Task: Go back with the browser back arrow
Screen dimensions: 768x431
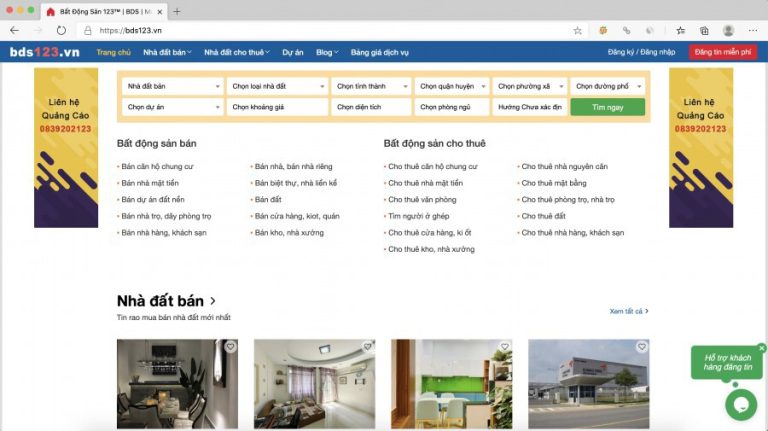Action: [15, 30]
